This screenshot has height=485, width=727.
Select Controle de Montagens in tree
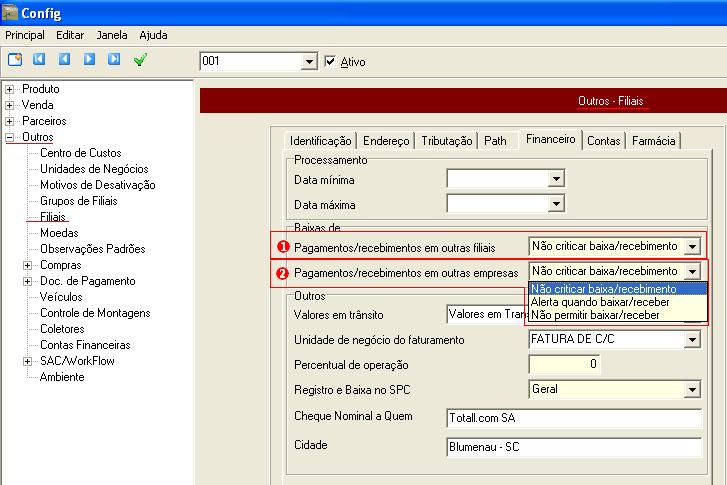point(95,313)
